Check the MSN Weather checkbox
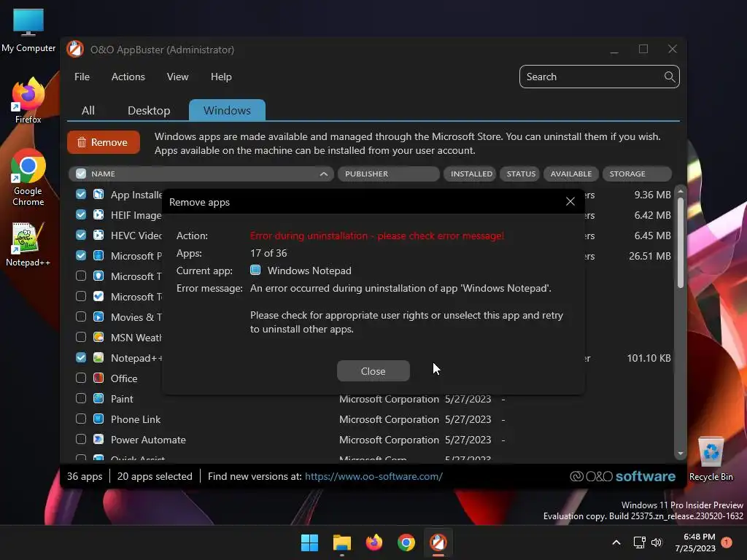 [x=81, y=337]
